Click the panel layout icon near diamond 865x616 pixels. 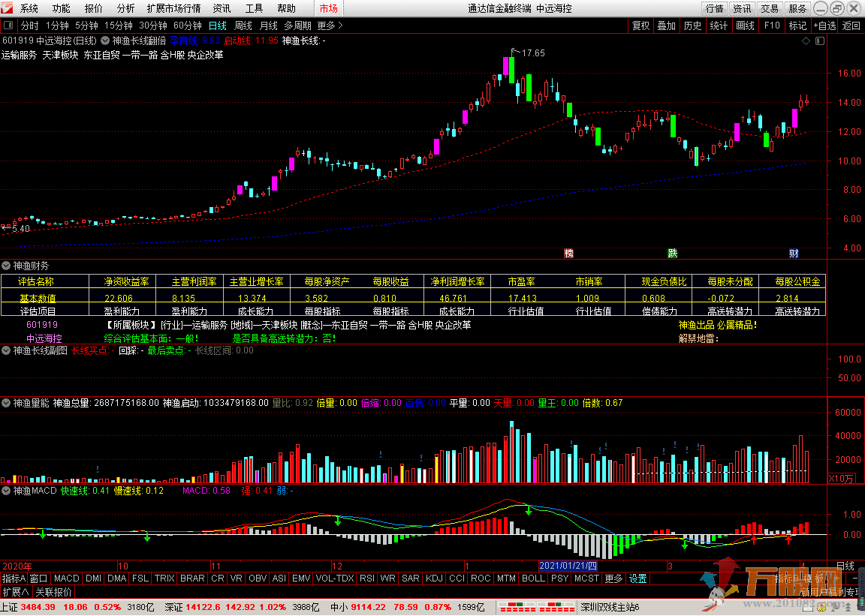coord(820,41)
